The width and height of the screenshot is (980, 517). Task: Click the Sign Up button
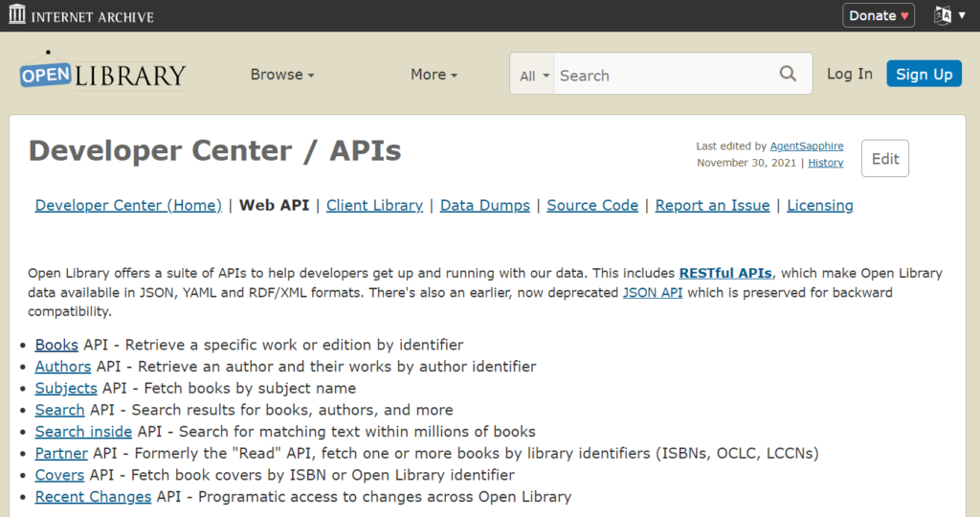click(x=924, y=74)
